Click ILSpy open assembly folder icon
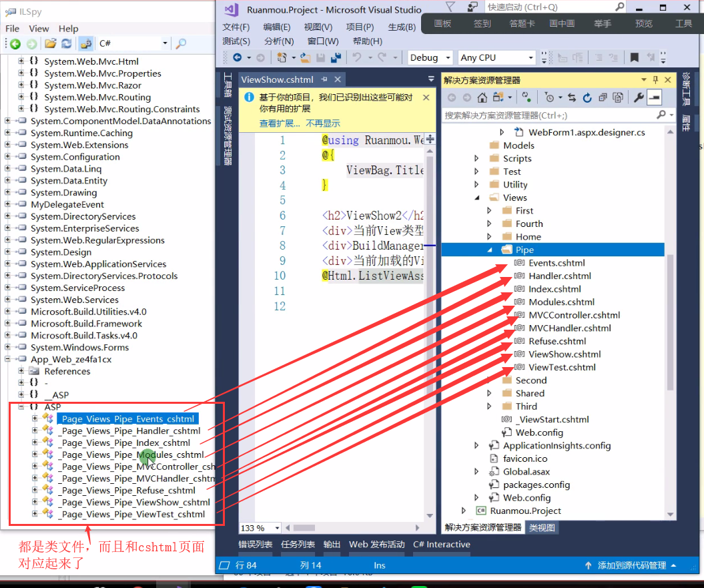The height and width of the screenshot is (588, 704). pyautogui.click(x=50, y=43)
